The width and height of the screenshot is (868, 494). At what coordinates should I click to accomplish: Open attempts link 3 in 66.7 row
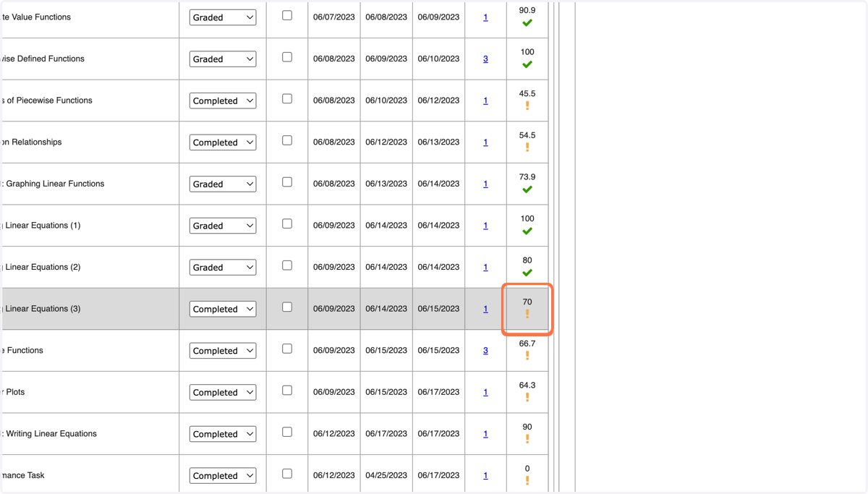[x=485, y=351]
